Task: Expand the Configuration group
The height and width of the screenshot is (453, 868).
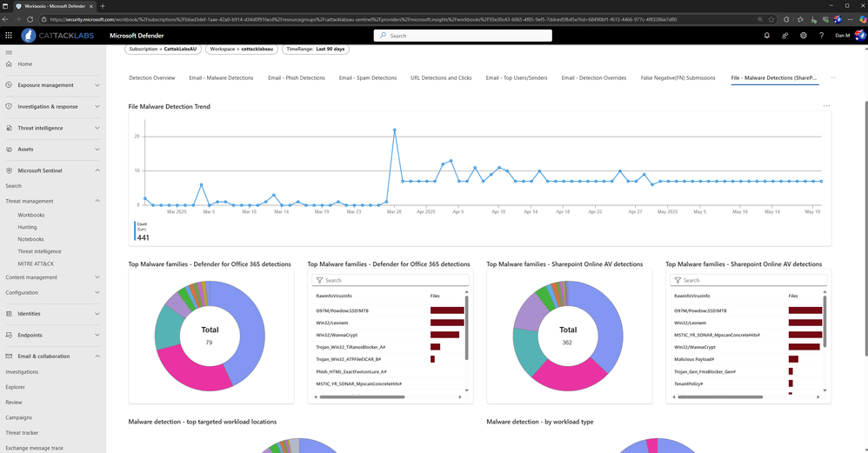Action: pos(97,293)
